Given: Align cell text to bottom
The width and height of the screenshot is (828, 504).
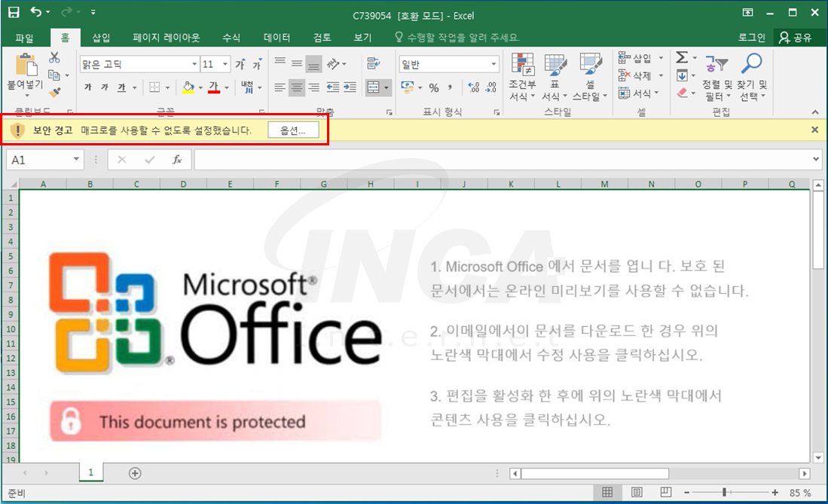Looking at the screenshot, I should pyautogui.click(x=313, y=64).
